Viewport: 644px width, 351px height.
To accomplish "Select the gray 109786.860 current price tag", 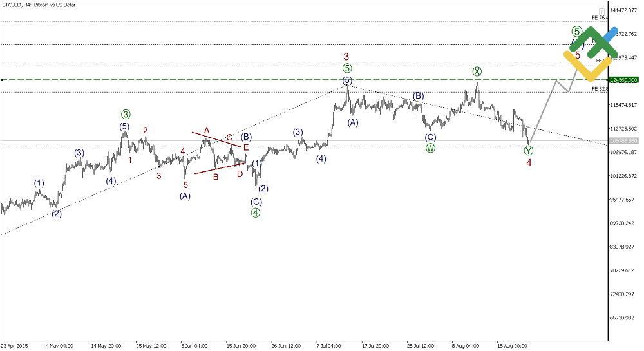I will pyautogui.click(x=623, y=141).
